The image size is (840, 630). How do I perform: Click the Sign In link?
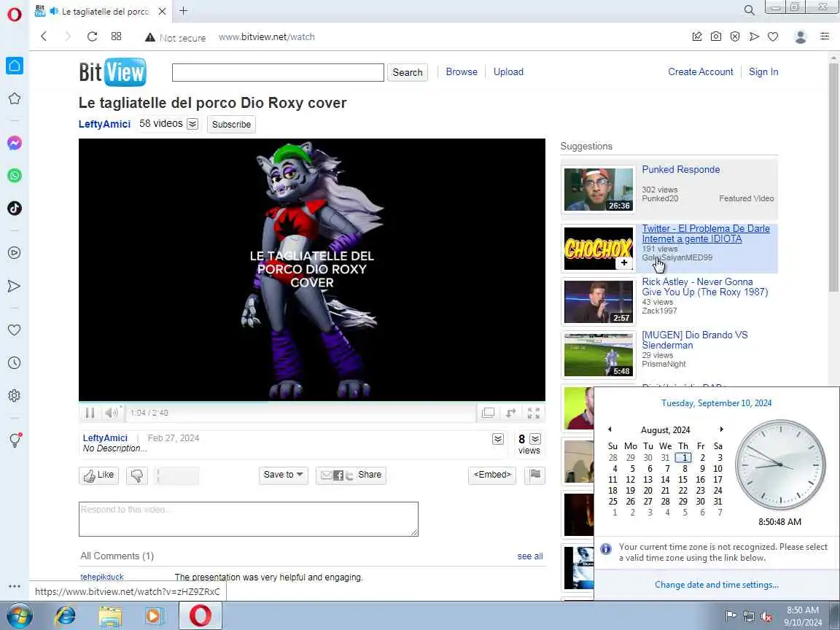pyautogui.click(x=763, y=71)
